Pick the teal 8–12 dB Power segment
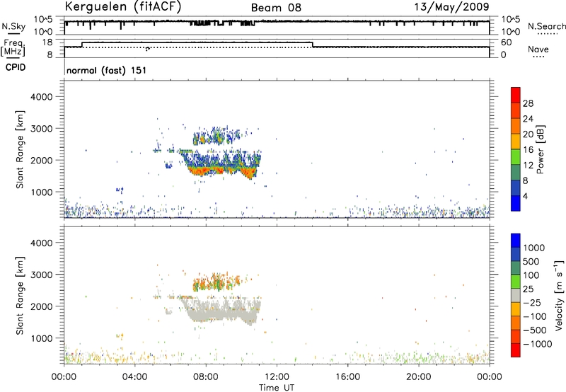The height and width of the screenshot is (392, 566). click(516, 173)
